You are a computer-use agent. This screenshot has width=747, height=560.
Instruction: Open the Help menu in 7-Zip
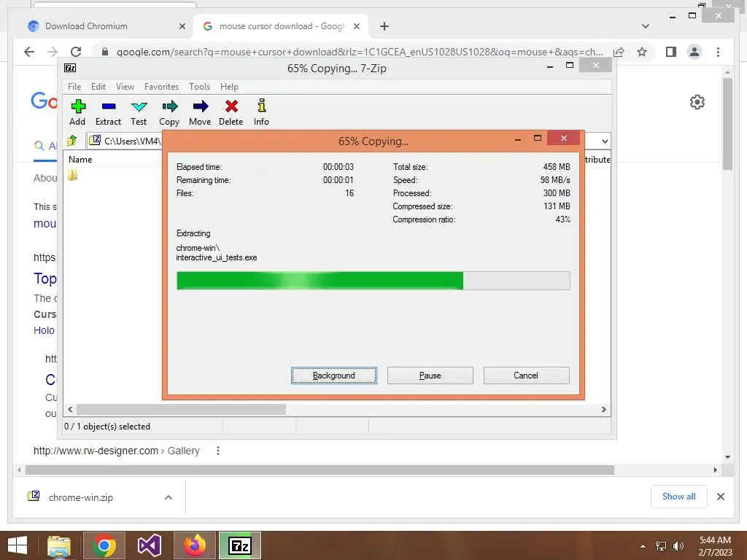point(229,87)
